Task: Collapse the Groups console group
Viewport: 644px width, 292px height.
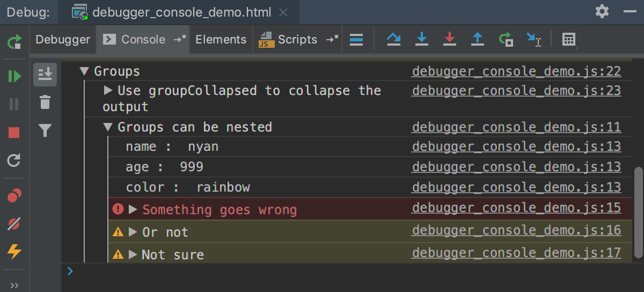Action: coord(84,71)
